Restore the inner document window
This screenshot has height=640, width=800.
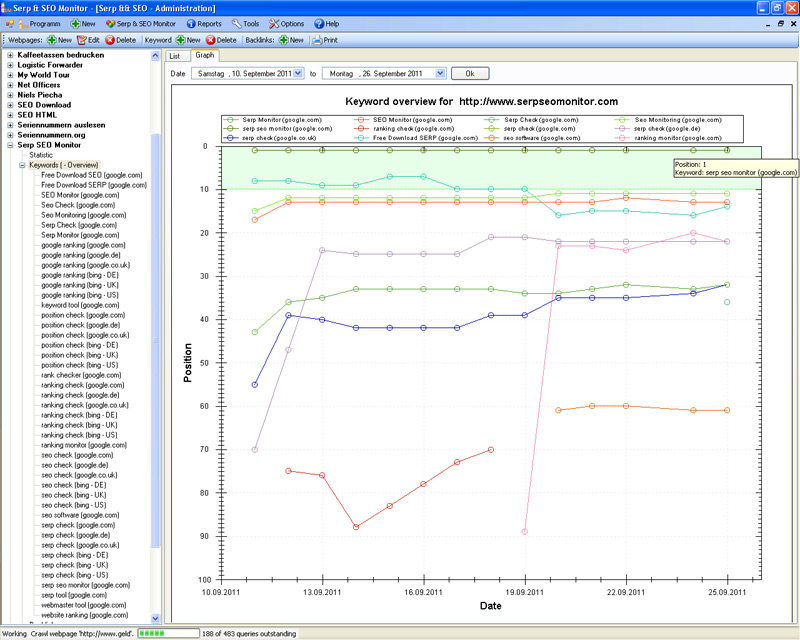tap(781, 24)
